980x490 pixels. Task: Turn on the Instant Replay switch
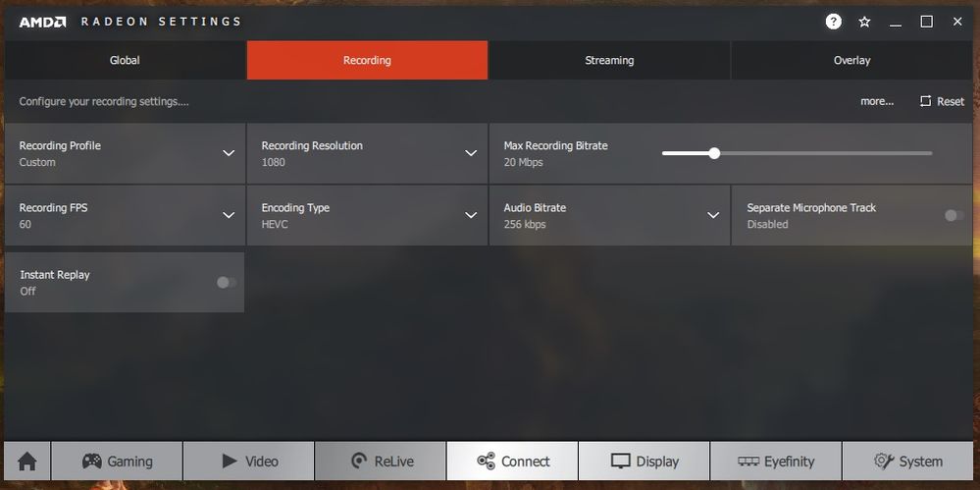click(227, 282)
